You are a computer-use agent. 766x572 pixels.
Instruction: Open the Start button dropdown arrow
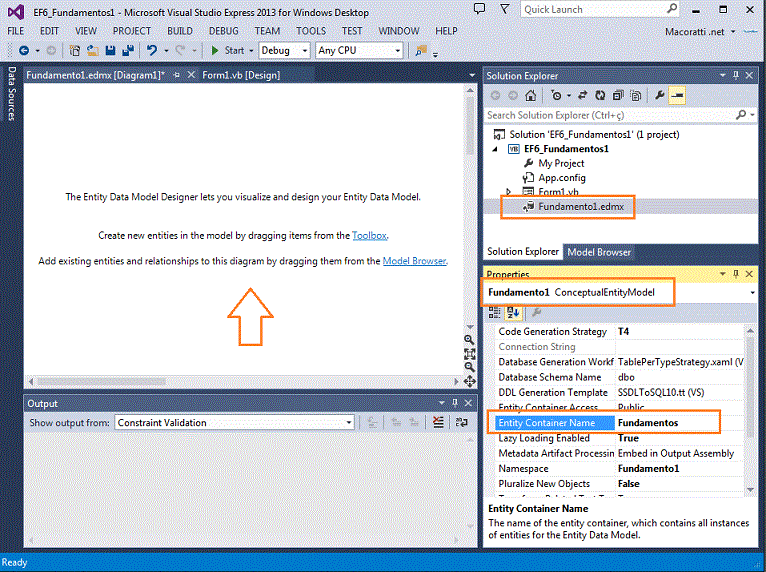point(251,51)
